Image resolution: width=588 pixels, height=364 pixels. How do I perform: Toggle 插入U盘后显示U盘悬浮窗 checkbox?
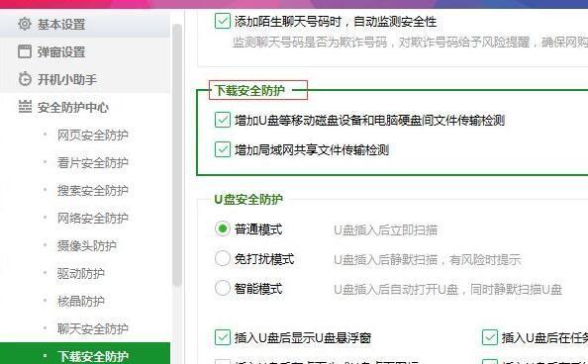223,337
